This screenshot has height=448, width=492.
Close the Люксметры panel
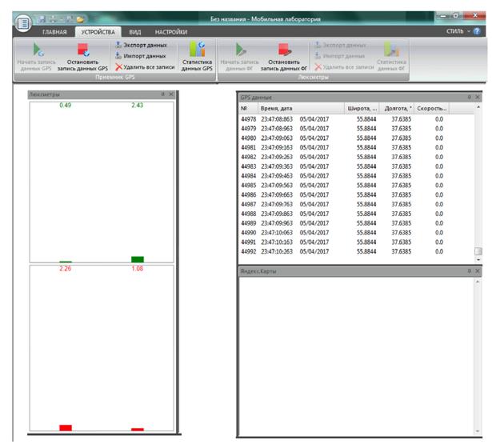171,94
